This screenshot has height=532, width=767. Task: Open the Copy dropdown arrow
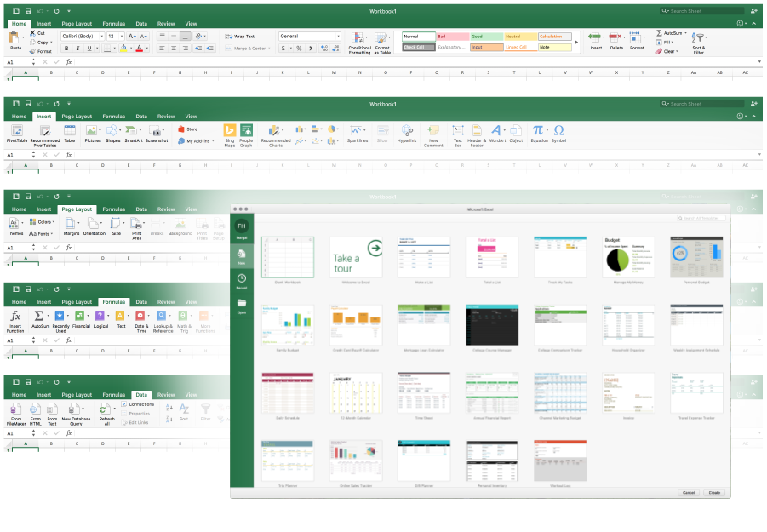(x=51, y=42)
